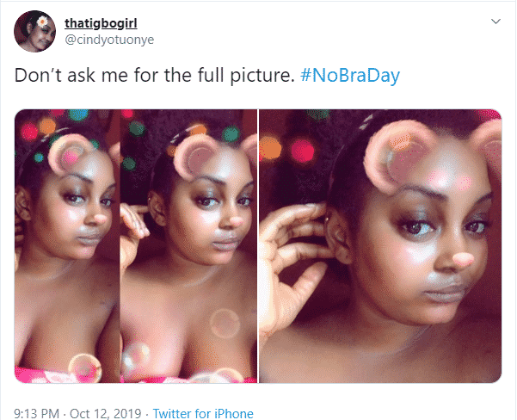Click the divider between the two photos
Image resolution: width=517 pixels, height=420 pixels.
(x=258, y=246)
